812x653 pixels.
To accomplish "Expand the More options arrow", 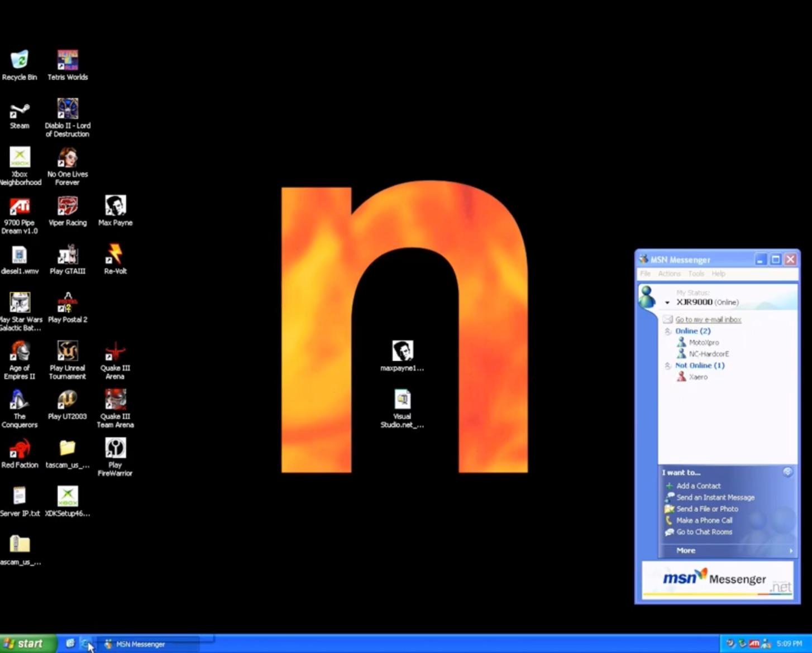I will 791,551.
